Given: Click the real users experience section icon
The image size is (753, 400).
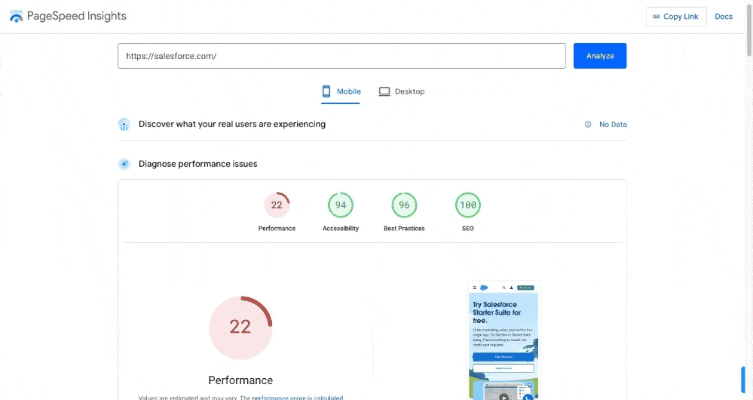Looking at the screenshot, I should (x=124, y=124).
